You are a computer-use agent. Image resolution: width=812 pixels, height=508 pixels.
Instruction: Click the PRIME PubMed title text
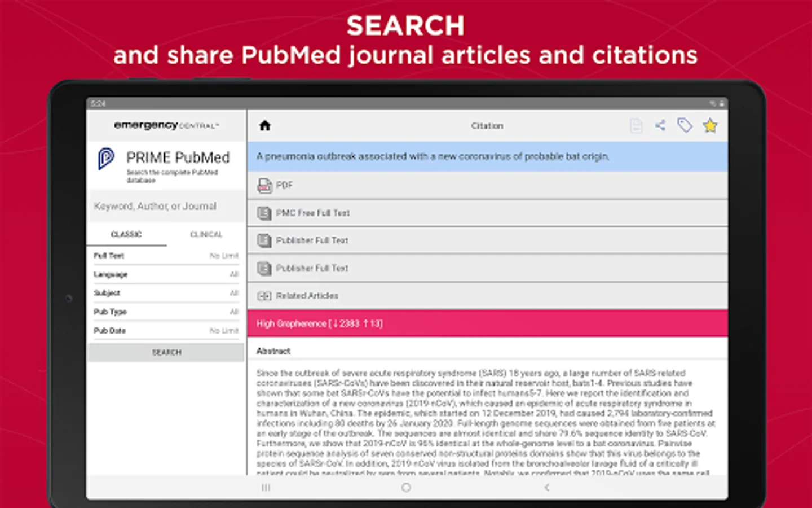point(178,157)
